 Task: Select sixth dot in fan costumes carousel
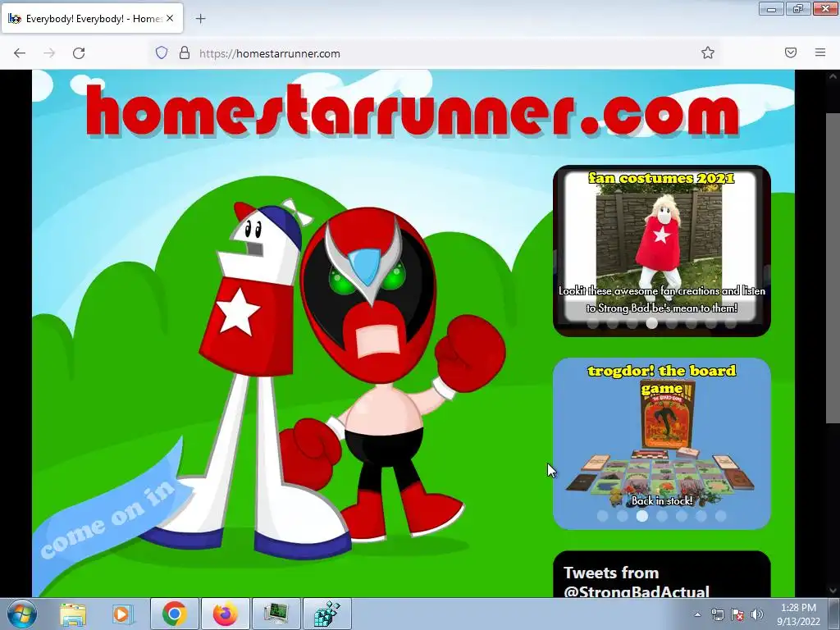[691, 323]
